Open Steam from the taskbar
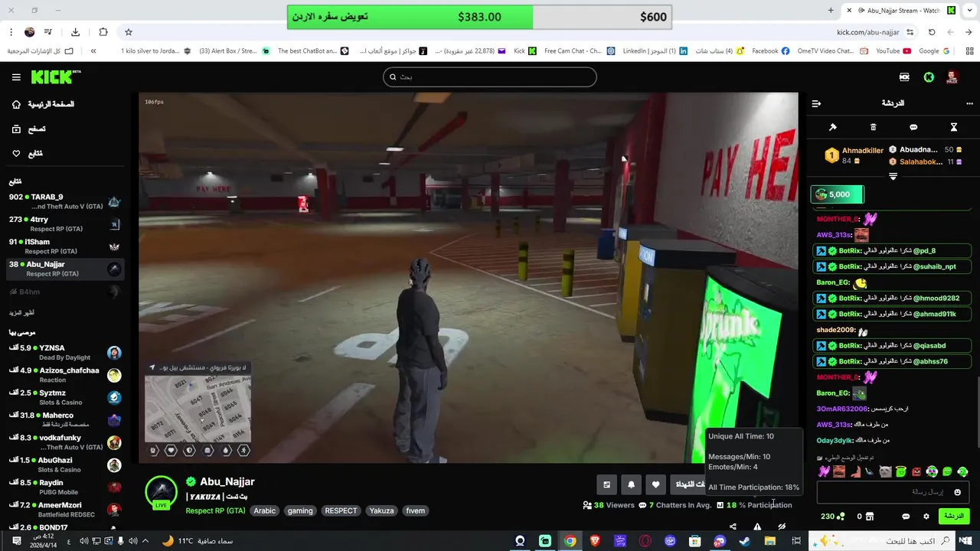 (x=744, y=541)
